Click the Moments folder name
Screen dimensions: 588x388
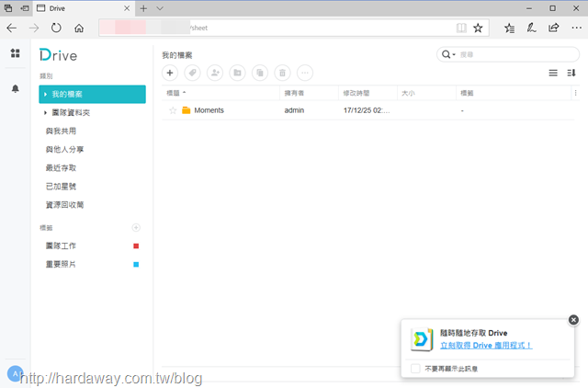coord(209,110)
